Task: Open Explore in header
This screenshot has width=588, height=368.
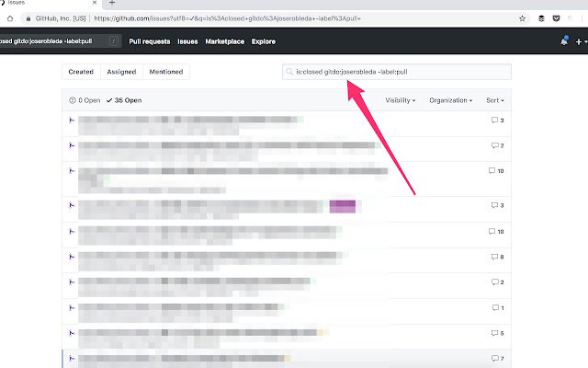Action: 264,41
